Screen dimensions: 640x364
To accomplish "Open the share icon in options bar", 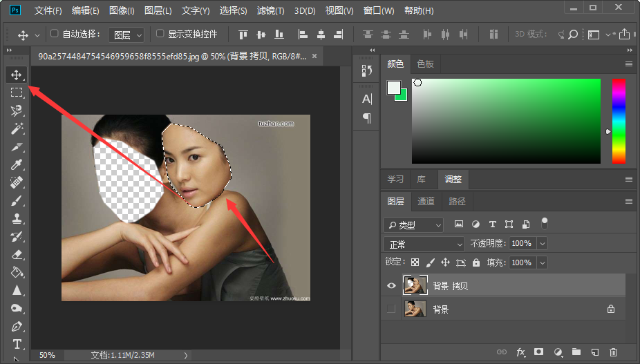I will point(624,35).
